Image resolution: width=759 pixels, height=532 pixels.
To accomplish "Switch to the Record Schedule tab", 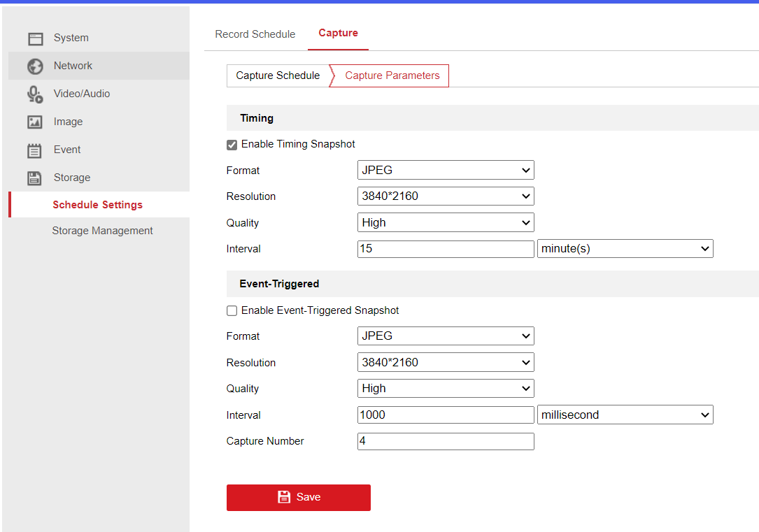I will 255,34.
